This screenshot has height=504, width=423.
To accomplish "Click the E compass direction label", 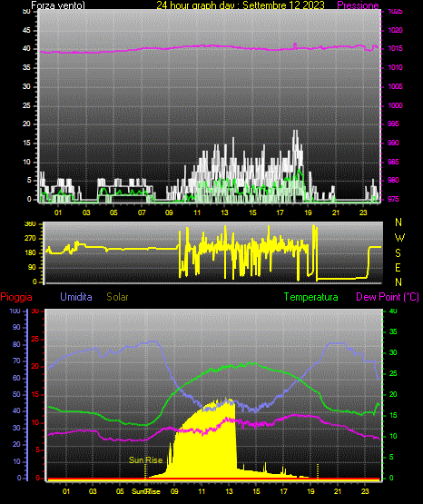I will (x=398, y=267).
